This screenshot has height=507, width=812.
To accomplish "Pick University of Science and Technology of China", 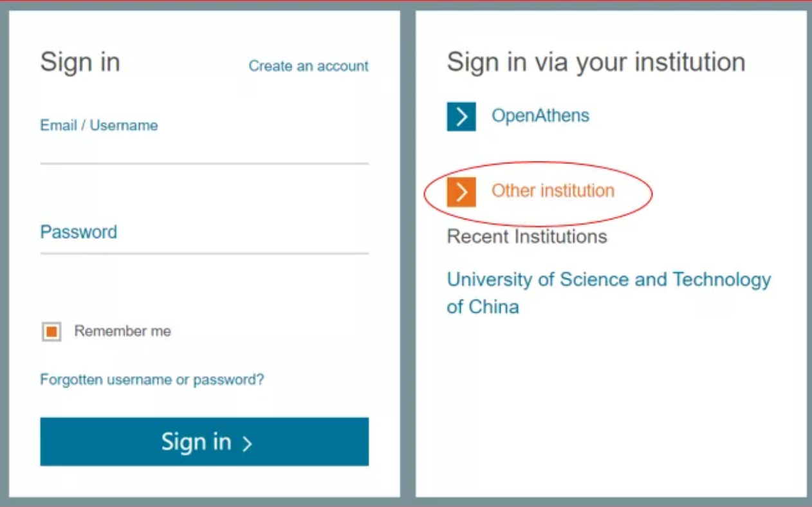I will [x=608, y=293].
